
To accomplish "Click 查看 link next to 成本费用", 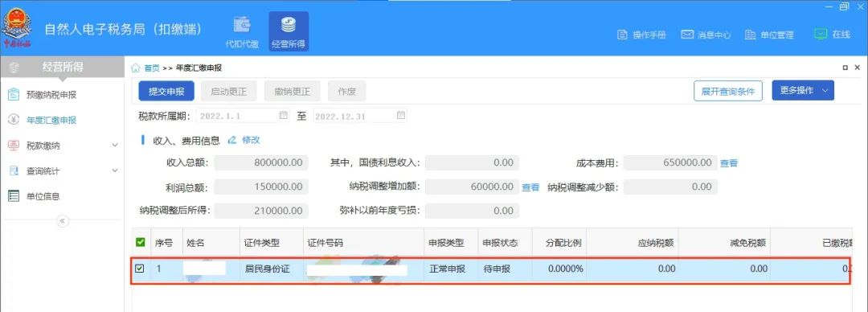I will (728, 163).
